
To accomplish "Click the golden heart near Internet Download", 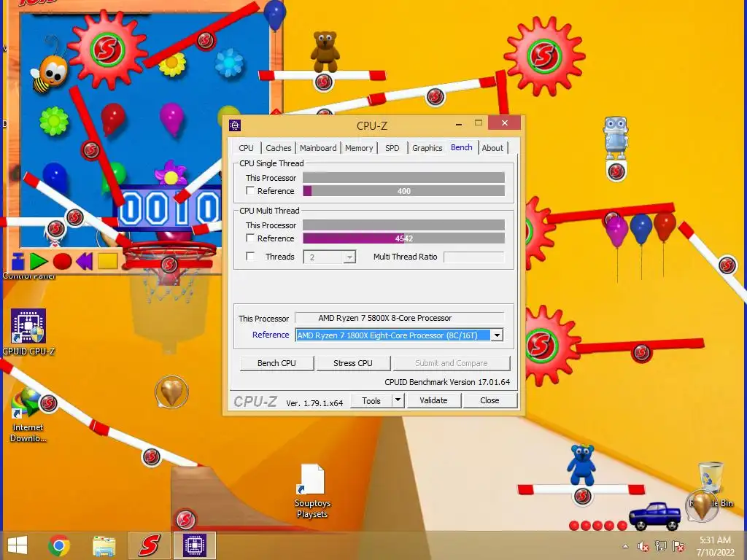I will pos(171,392).
